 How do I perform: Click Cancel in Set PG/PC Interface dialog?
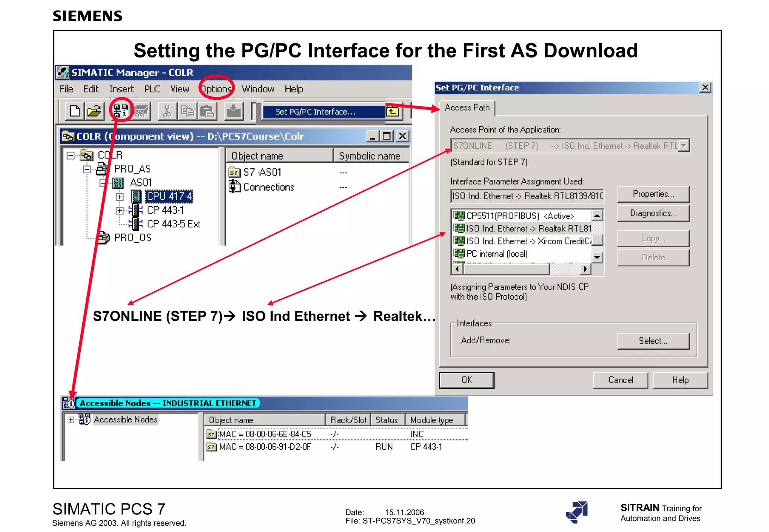621,380
